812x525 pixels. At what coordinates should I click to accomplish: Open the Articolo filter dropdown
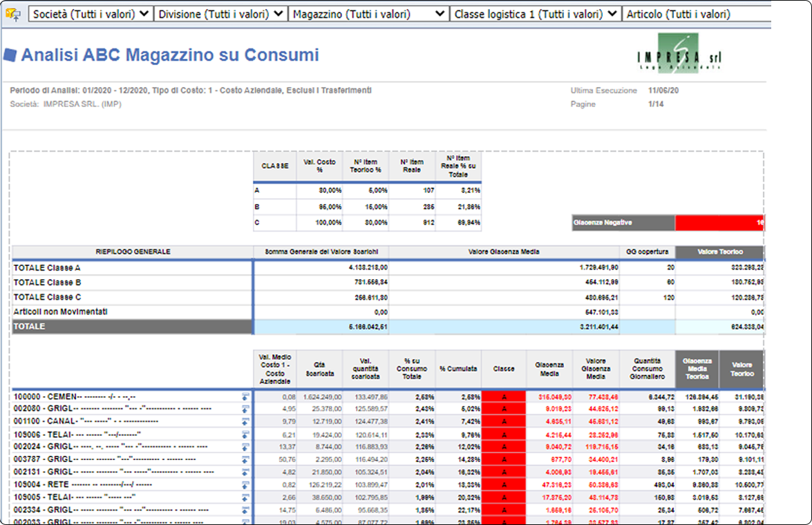click(697, 14)
